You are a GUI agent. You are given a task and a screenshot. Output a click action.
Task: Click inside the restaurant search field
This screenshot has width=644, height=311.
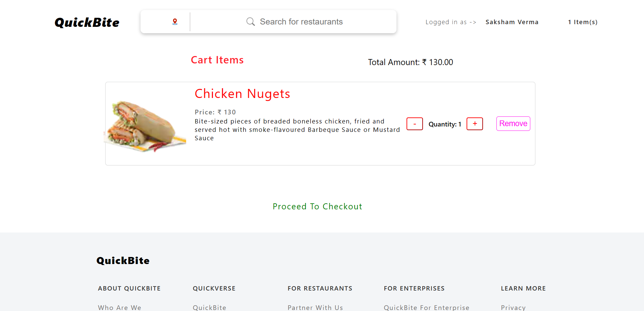pyautogui.click(x=319, y=21)
